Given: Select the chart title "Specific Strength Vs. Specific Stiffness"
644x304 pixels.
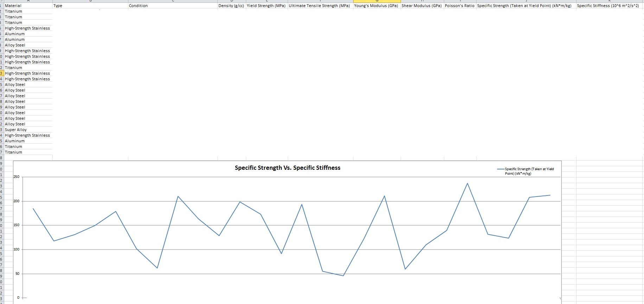Looking at the screenshot, I should [x=287, y=168].
